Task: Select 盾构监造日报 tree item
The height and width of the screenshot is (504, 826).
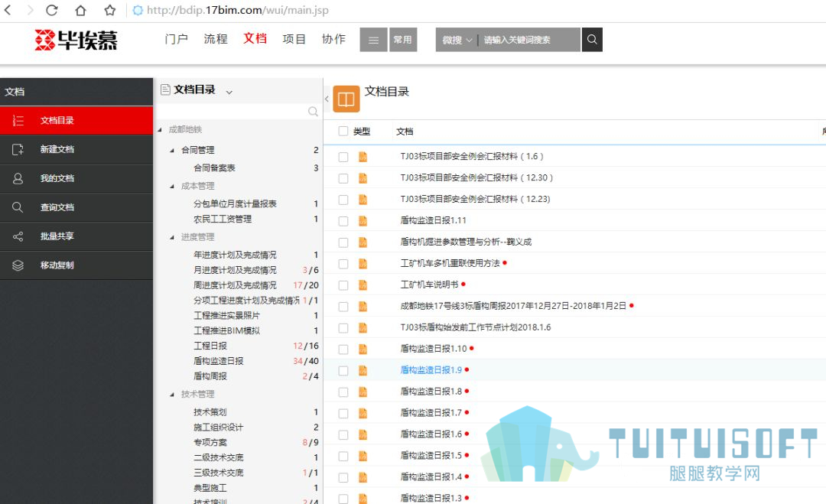Action: point(219,361)
